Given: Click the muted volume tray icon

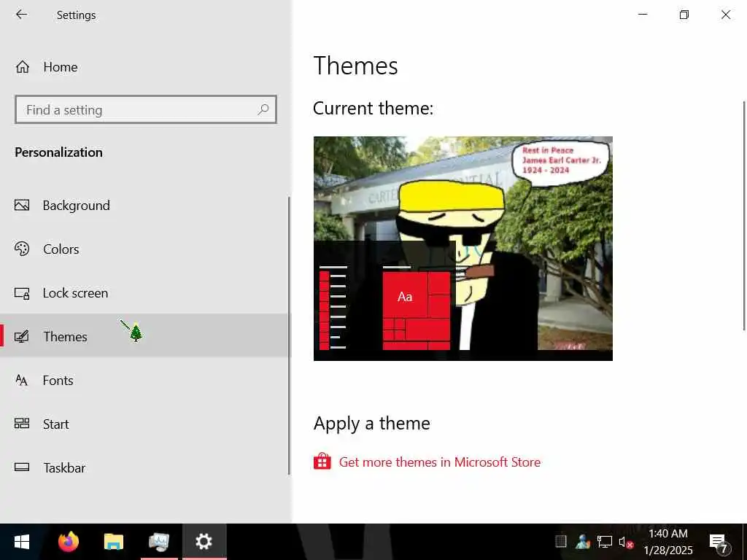Looking at the screenshot, I should pos(625,542).
